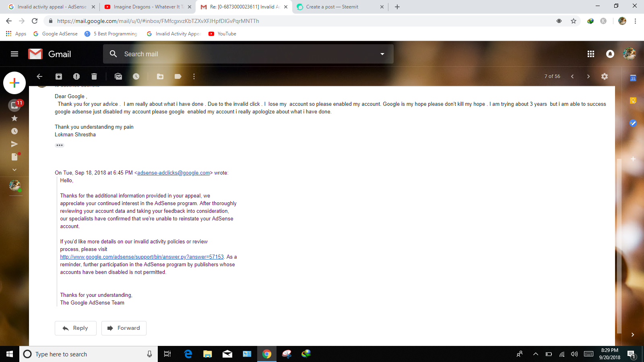Open Google apps grid

coord(591,54)
